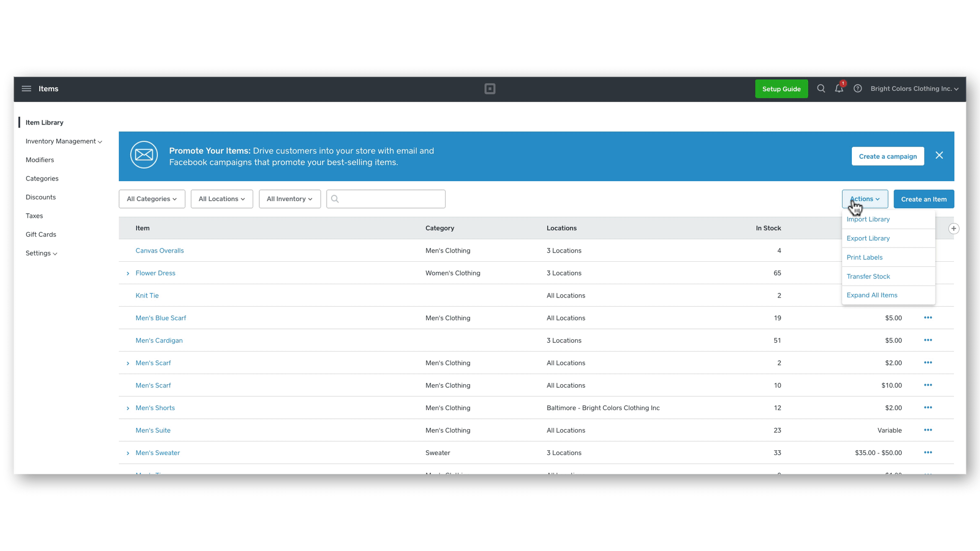Expand the Flower Dress variations
The image size is (980, 551).
pos(128,273)
